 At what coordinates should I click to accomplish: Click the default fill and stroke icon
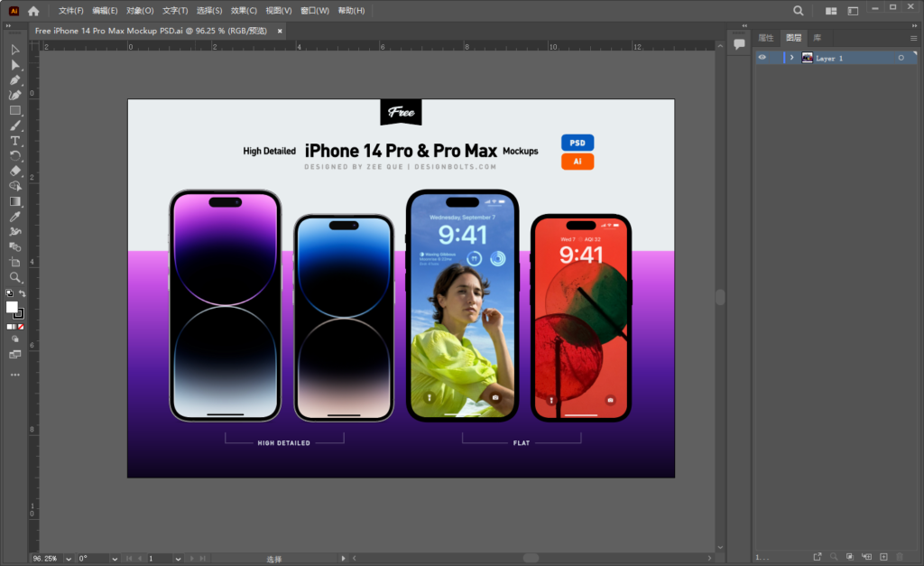point(9,293)
